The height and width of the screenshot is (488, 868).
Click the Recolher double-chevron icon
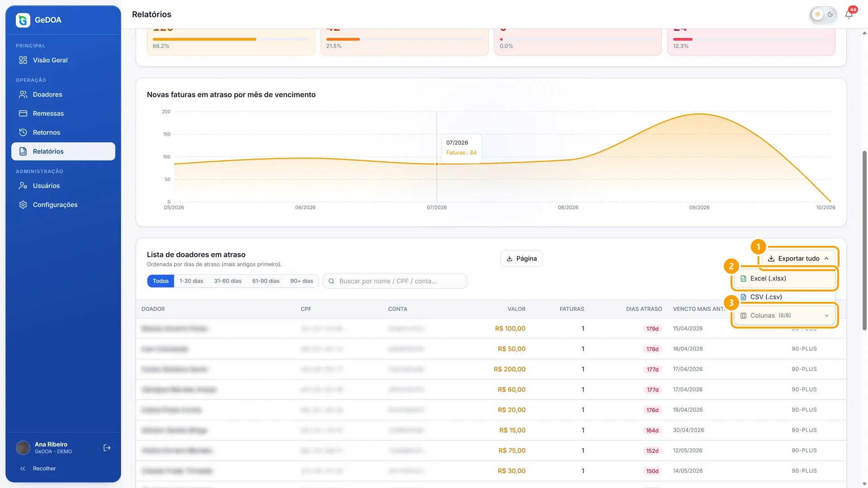click(x=23, y=469)
